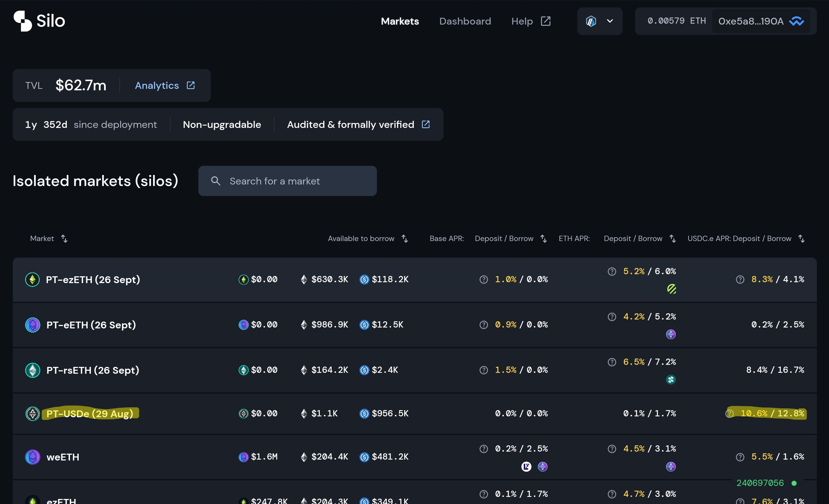
Task: Open the Markets tab
Action: pos(400,21)
